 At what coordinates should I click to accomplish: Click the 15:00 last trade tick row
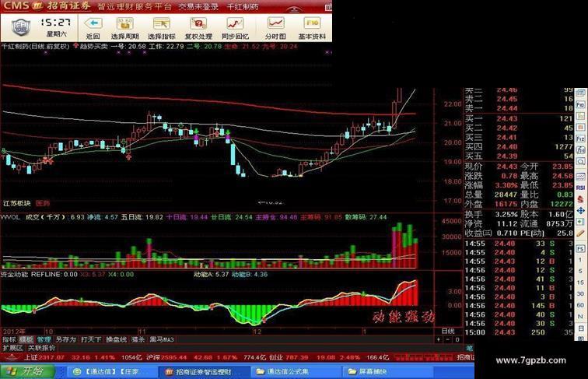pos(519,332)
